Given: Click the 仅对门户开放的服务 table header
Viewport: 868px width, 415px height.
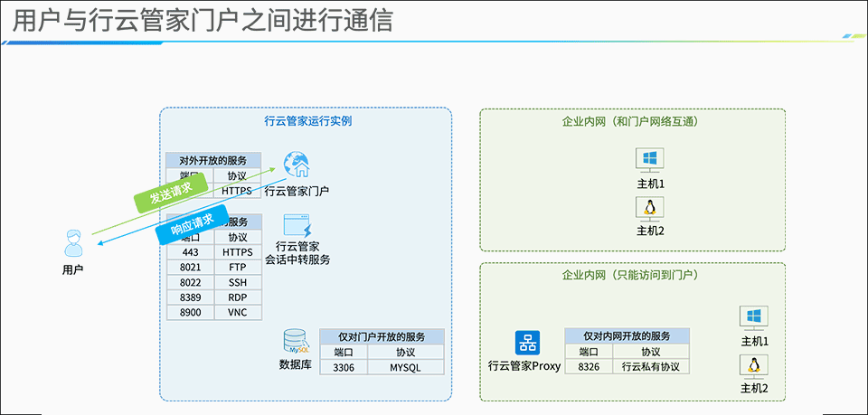Looking at the screenshot, I should [x=382, y=336].
